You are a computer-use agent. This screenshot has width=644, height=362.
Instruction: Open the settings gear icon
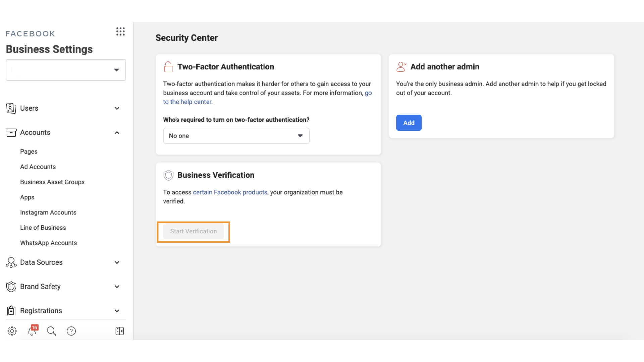click(12, 331)
